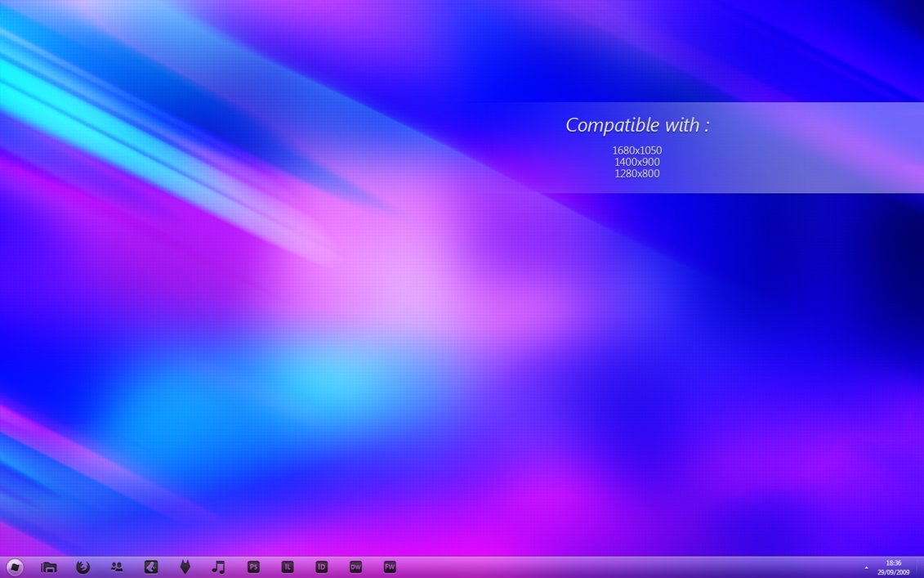924x578 pixels.
Task: Launch InDesign via the ID icon
Action: [x=322, y=567]
